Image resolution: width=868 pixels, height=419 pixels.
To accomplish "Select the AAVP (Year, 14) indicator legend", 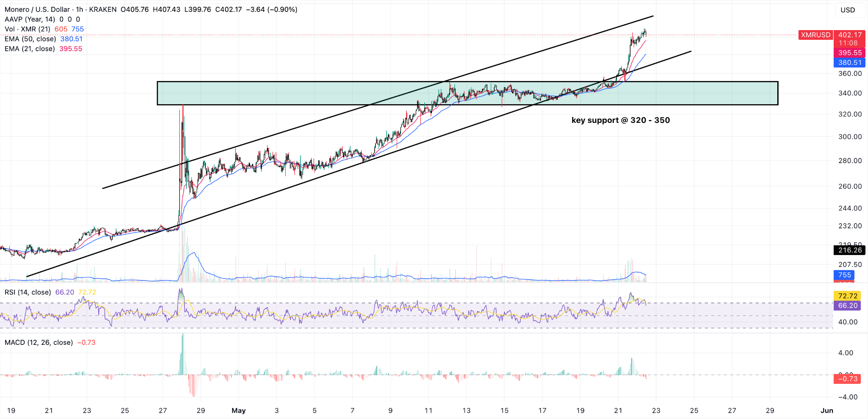I will [x=30, y=19].
